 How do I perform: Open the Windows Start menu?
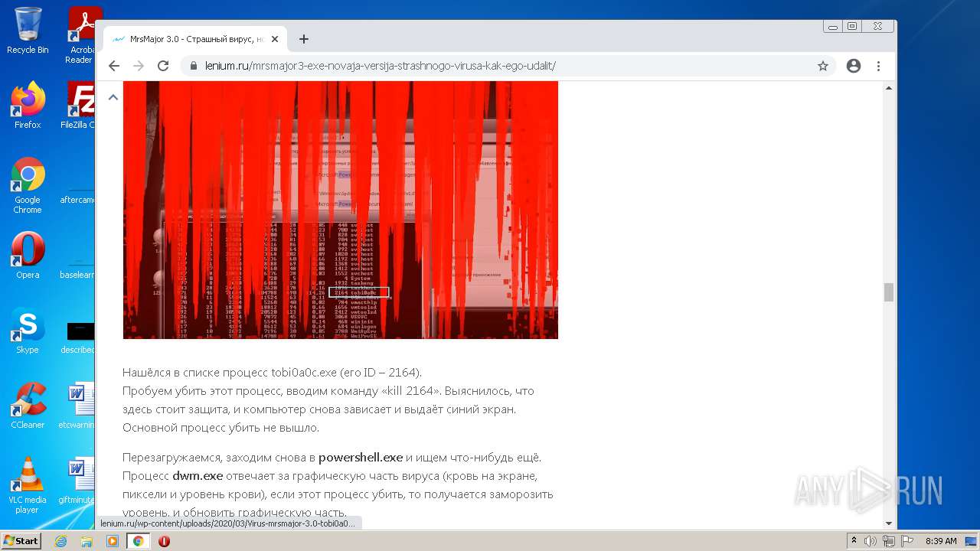(21, 541)
